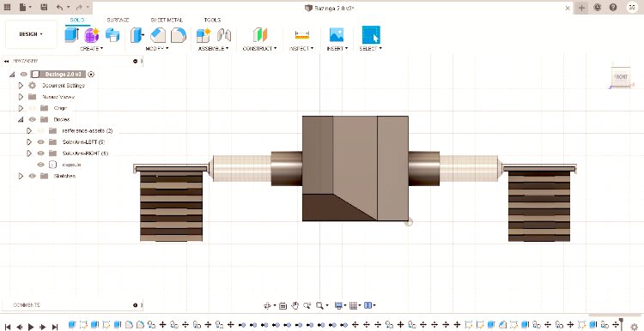Open the INSERT menu

[337, 48]
